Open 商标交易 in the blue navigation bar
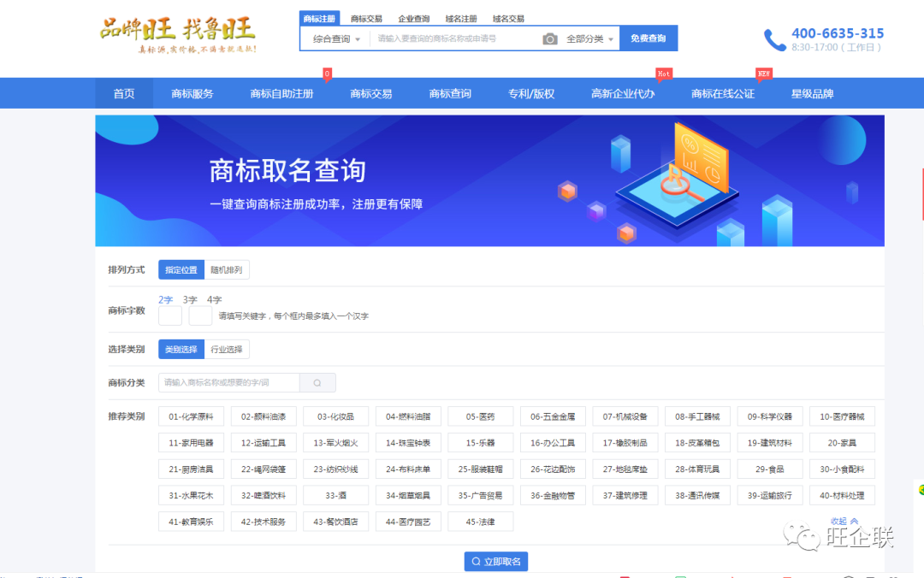 (x=371, y=94)
